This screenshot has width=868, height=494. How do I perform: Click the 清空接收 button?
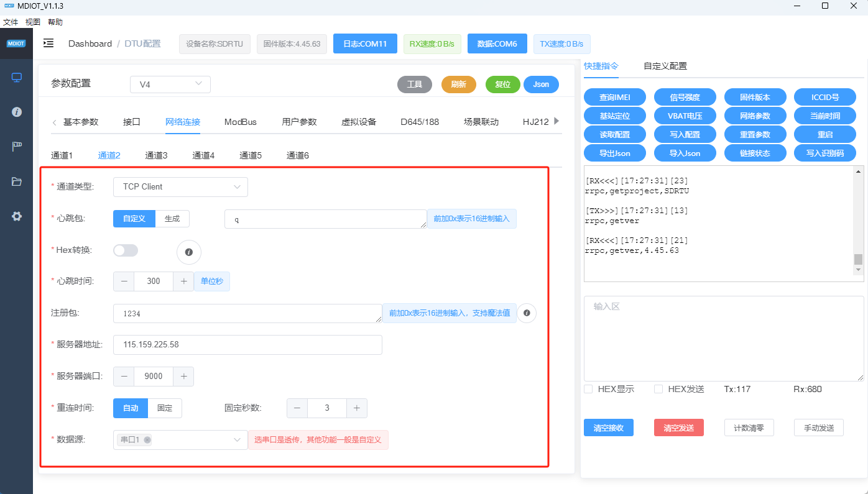pyautogui.click(x=608, y=428)
